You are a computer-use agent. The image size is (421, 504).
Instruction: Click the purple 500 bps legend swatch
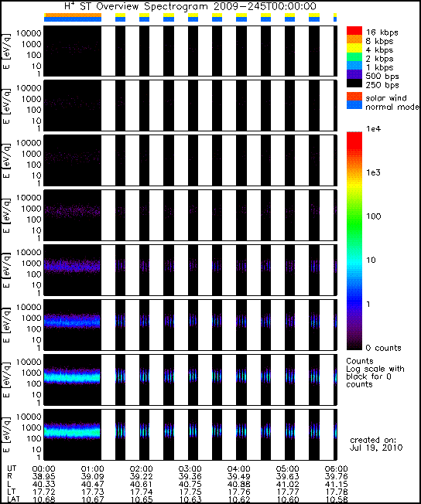(x=354, y=74)
